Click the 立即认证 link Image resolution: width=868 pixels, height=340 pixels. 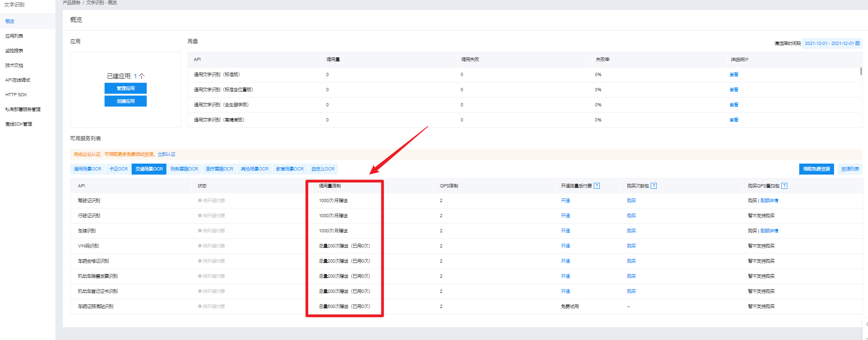pos(166,154)
